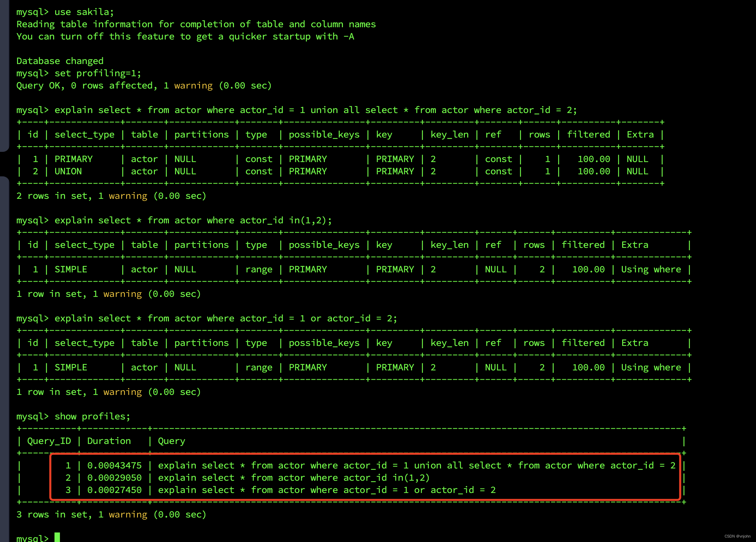Click profile query text '1 or actor_id = 2'

coord(450,490)
